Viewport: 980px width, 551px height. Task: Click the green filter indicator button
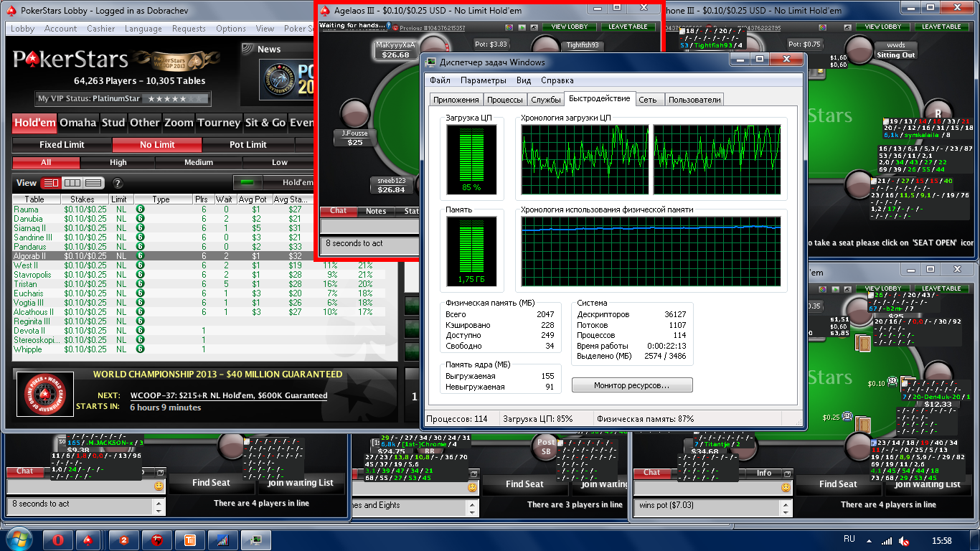248,182
